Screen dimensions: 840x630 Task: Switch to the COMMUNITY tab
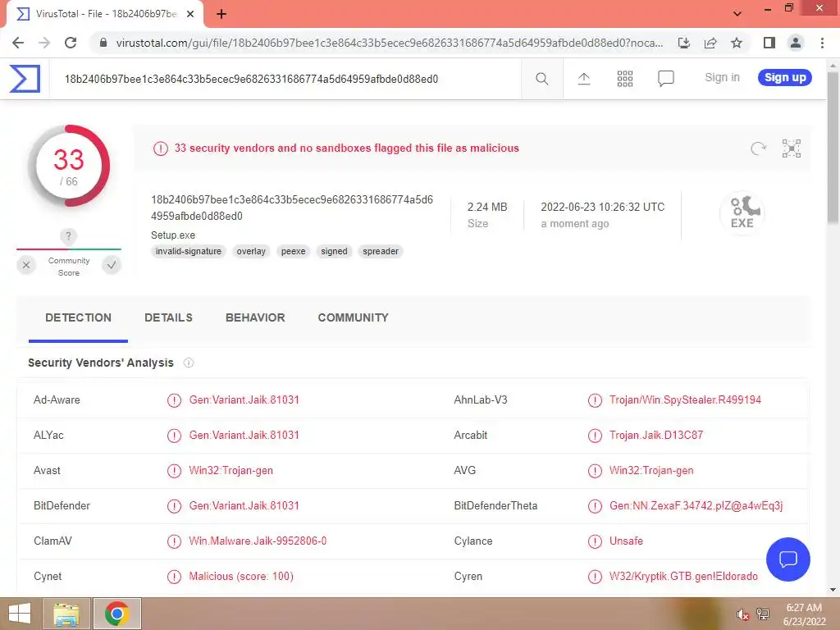353,317
